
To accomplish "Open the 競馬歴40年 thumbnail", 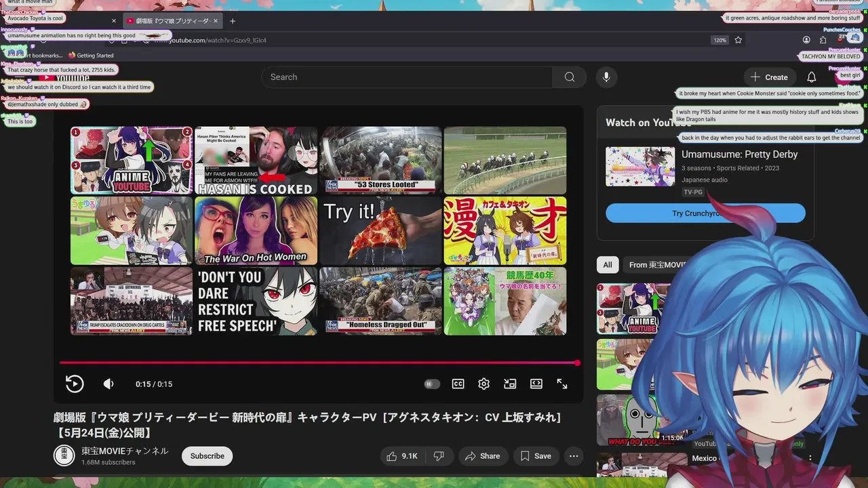I will (505, 301).
